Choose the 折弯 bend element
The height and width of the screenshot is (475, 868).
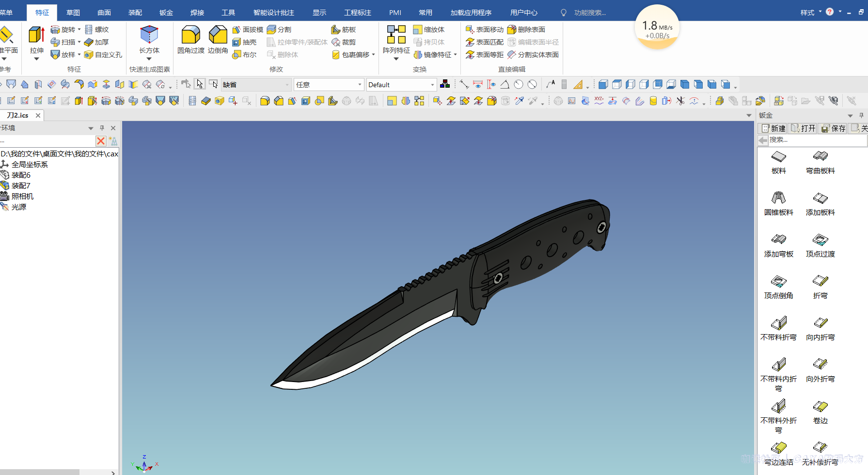pos(821,287)
